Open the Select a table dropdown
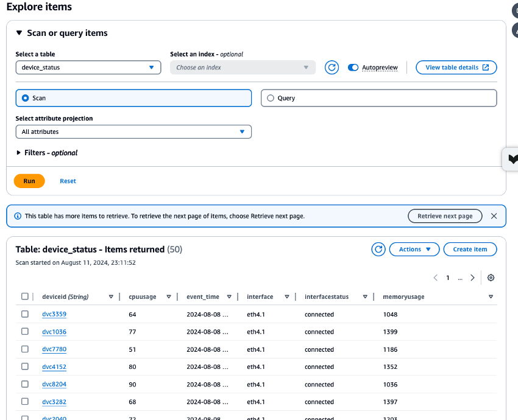518x420 pixels. (x=88, y=67)
